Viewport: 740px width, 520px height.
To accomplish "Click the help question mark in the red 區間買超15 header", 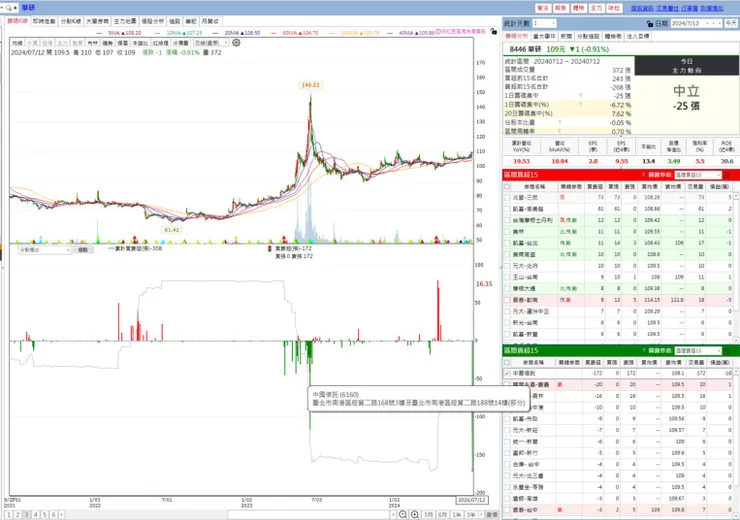I will tap(643, 175).
